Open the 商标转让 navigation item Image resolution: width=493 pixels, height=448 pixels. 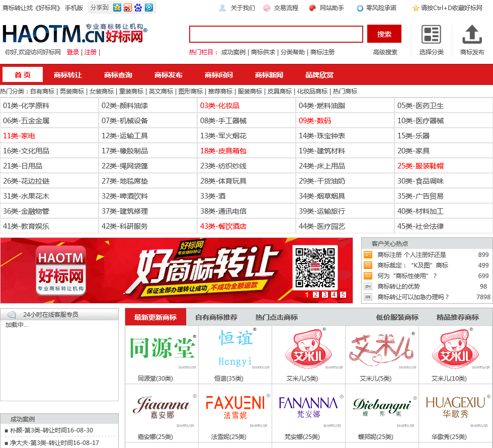(68, 75)
